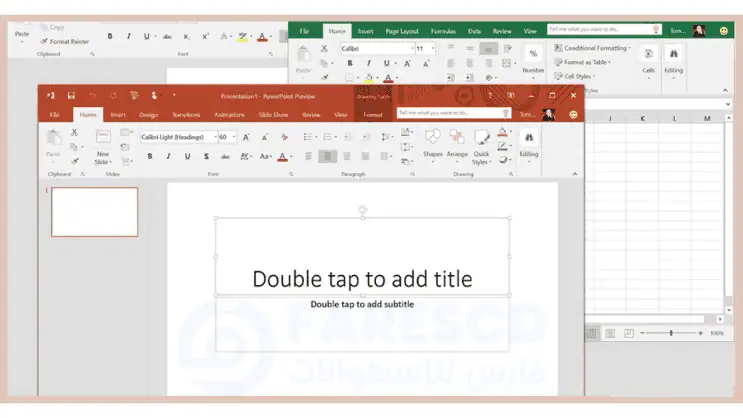
Task: Open line spacing dropdown in PowerPoint
Action: pos(387,137)
